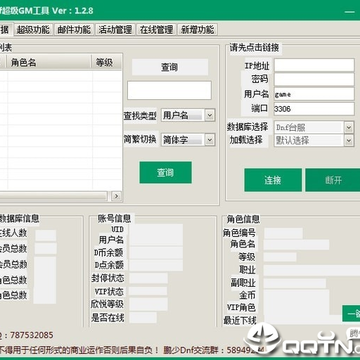Open the 邮件功能 tab
This screenshot has height=360, width=360.
point(74,30)
